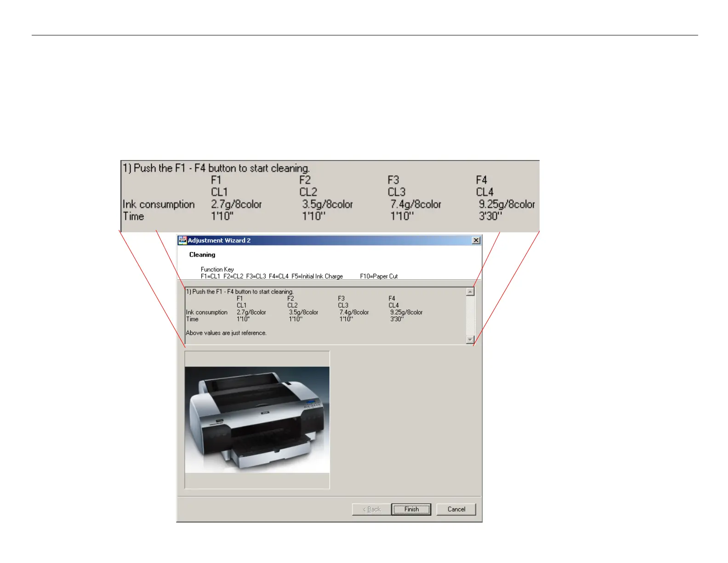Click "7.4g/8color" inside the wizard dialog box
The height and width of the screenshot is (563, 728).
354,312
